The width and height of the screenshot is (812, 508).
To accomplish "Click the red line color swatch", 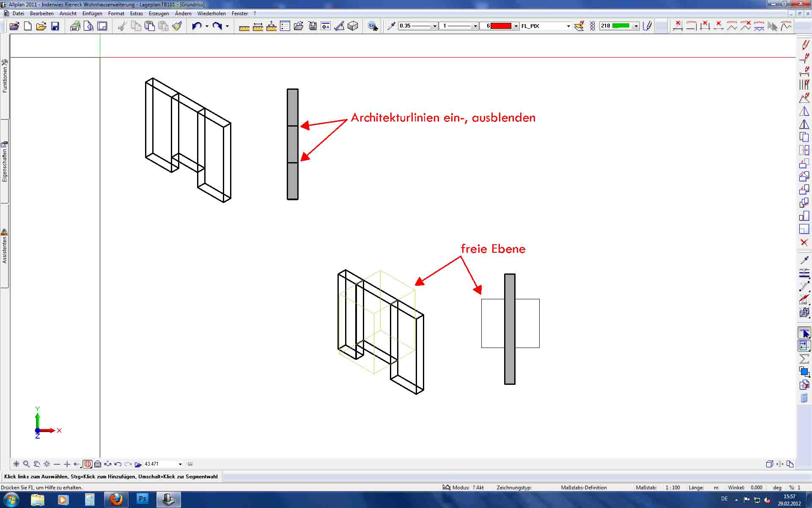I will (x=501, y=26).
